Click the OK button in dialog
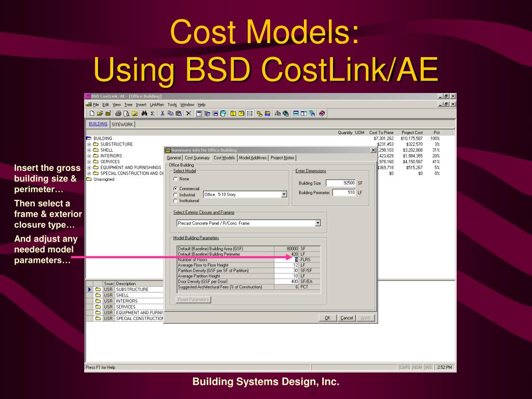The height and width of the screenshot is (399, 532). tap(327, 318)
